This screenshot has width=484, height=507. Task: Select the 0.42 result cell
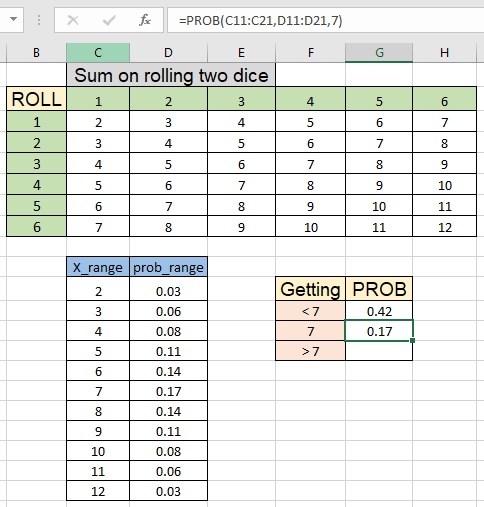point(379,311)
